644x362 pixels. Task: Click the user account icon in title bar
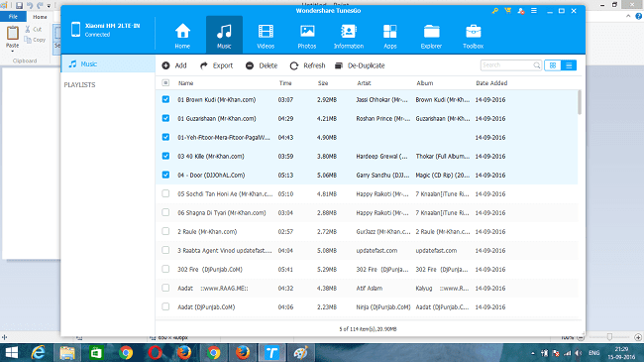(521, 11)
